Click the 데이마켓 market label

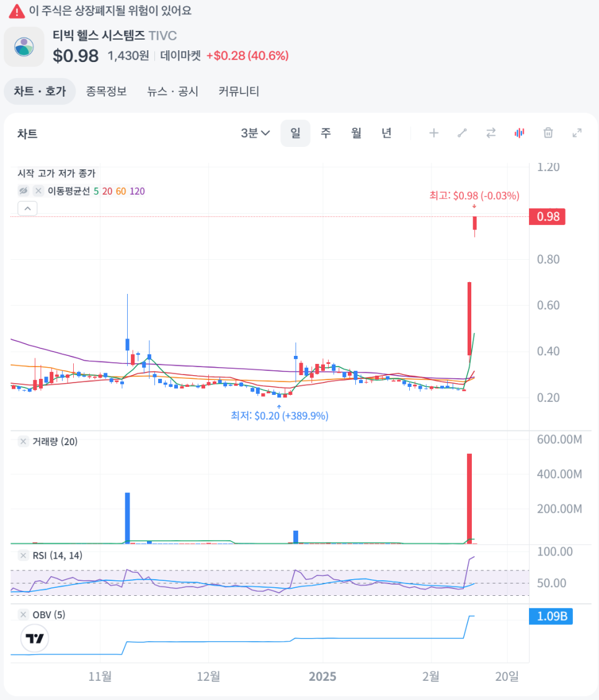click(180, 56)
